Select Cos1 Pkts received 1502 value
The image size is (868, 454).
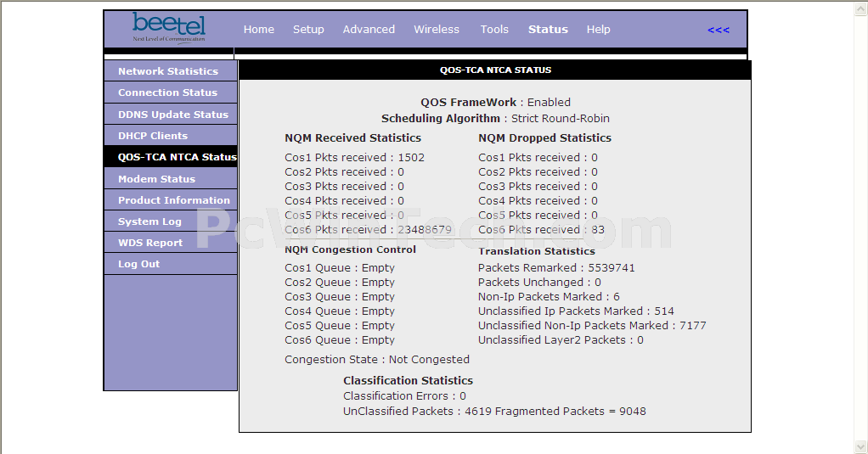click(354, 158)
